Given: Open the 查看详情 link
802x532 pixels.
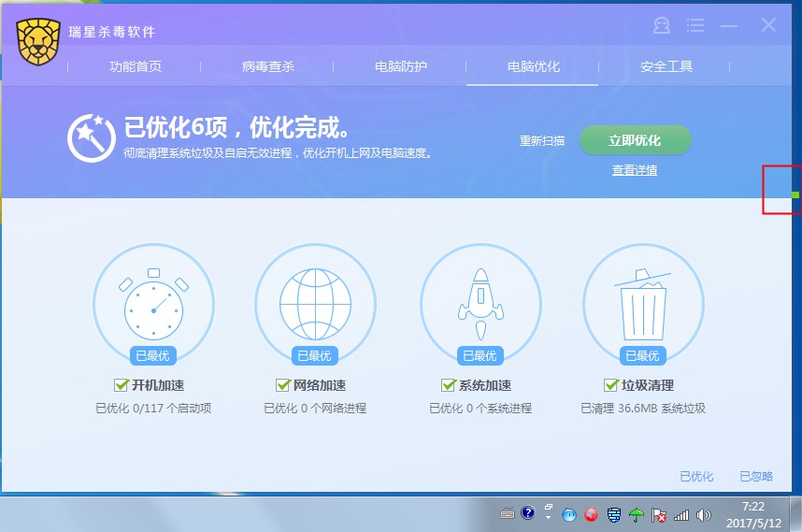Looking at the screenshot, I should click(634, 170).
